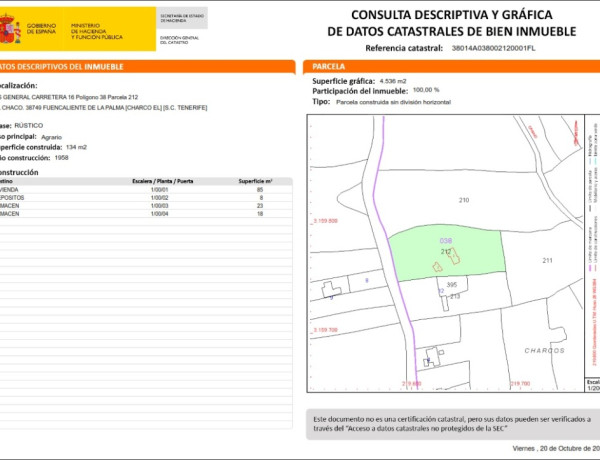Click the Depositos row in construction table
Image resolution: width=600 pixels, height=460 pixels.
pyautogui.click(x=146, y=198)
